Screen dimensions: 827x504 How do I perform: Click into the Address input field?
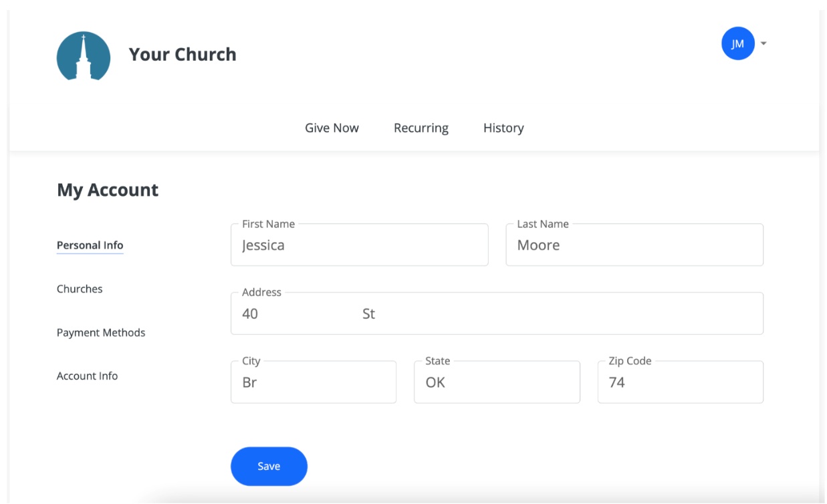click(x=496, y=314)
